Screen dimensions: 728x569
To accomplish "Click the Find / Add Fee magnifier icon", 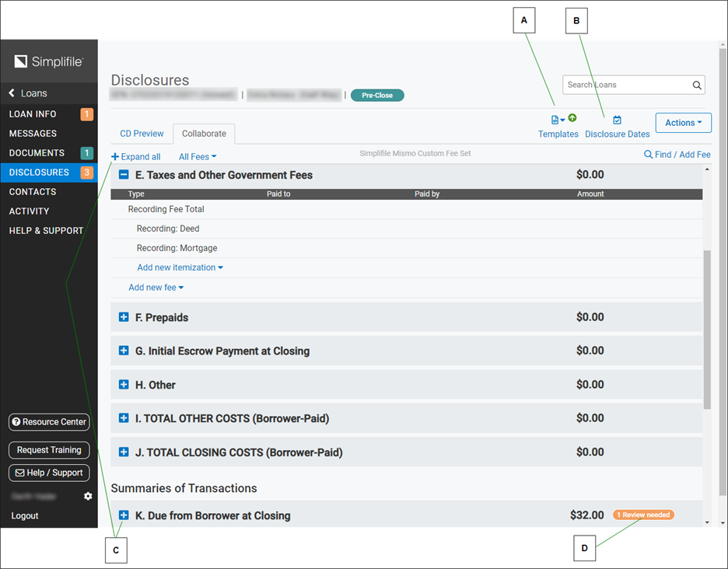I will 648,154.
